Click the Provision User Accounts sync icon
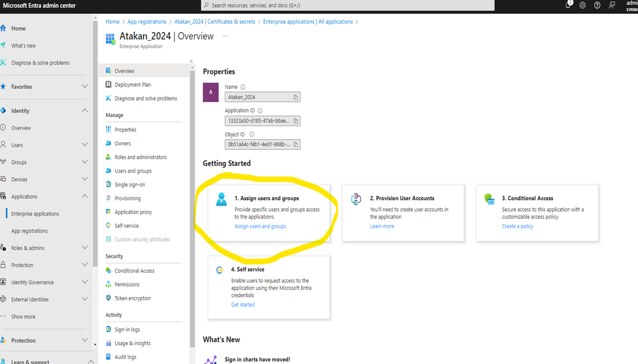 click(x=356, y=199)
